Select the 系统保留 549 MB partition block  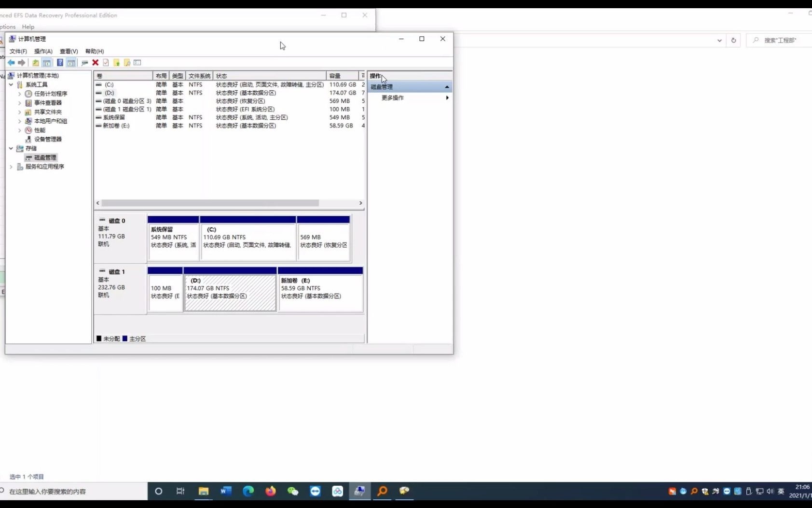173,239
